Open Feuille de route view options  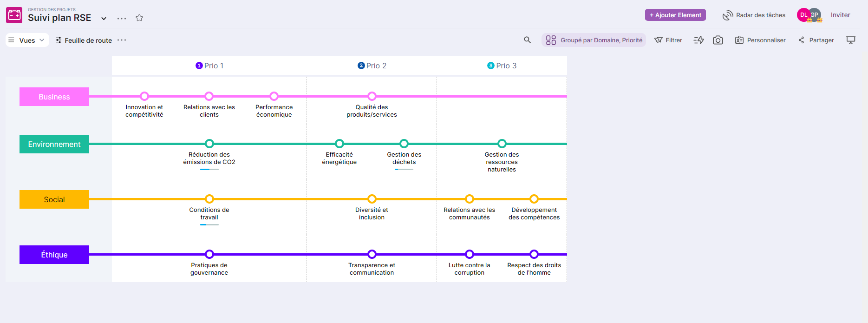[x=122, y=40]
